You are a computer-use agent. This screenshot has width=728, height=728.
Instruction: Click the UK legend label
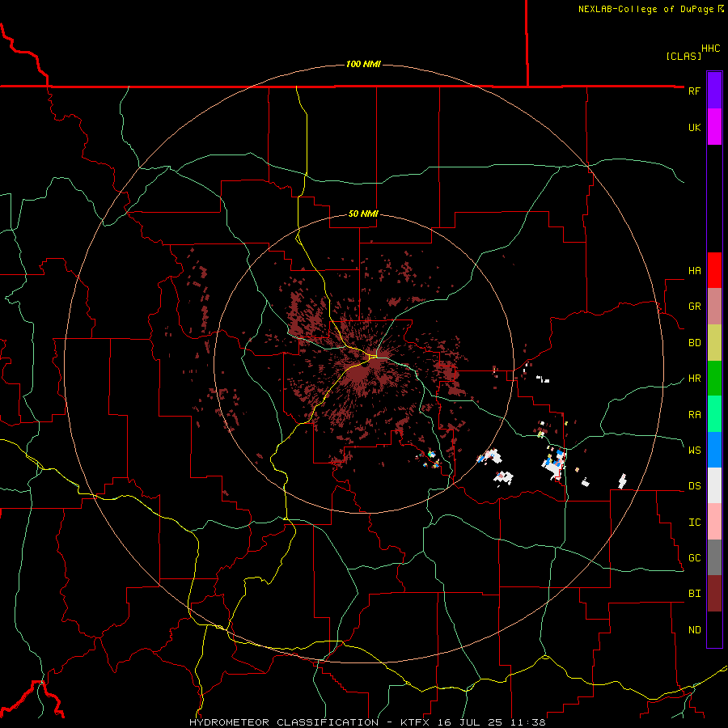(x=694, y=127)
